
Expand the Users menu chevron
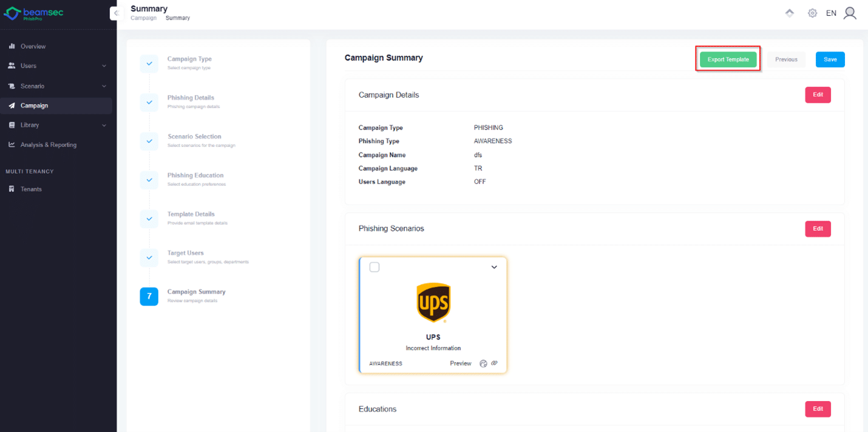104,66
